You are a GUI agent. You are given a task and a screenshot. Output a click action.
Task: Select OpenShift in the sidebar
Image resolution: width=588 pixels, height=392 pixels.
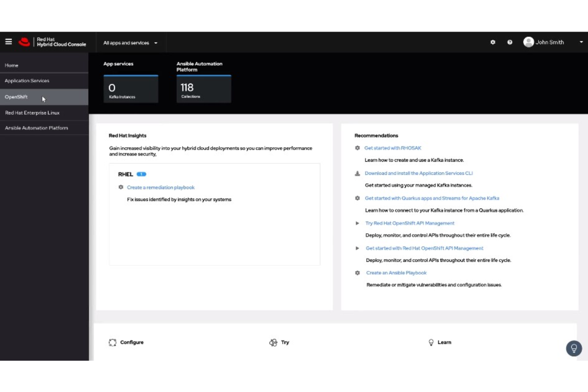(16, 97)
